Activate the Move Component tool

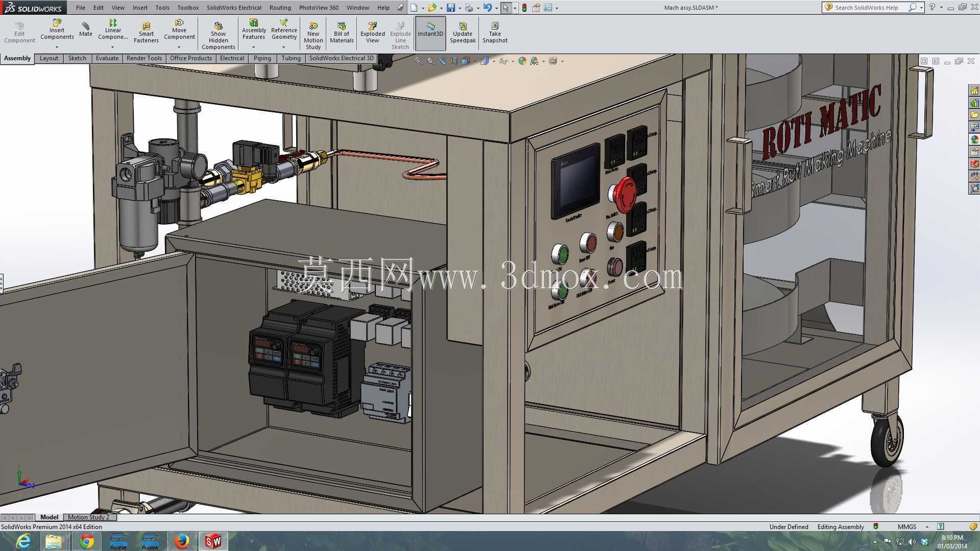click(179, 30)
